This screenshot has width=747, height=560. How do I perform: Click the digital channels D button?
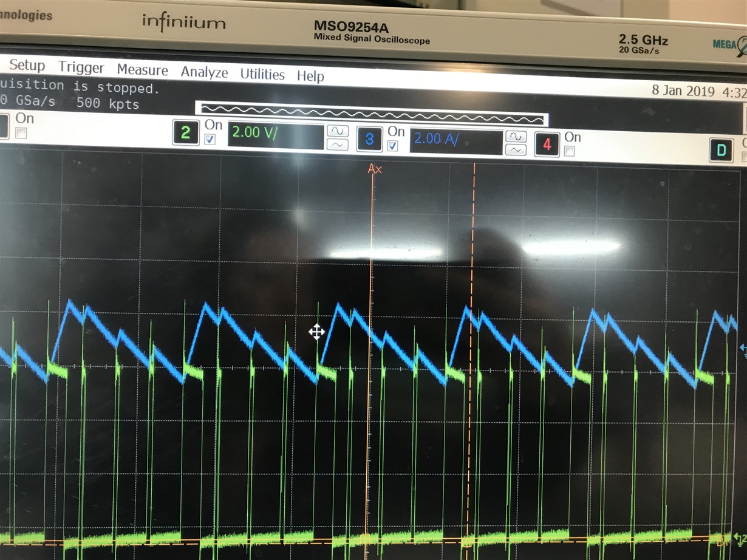[x=721, y=150]
